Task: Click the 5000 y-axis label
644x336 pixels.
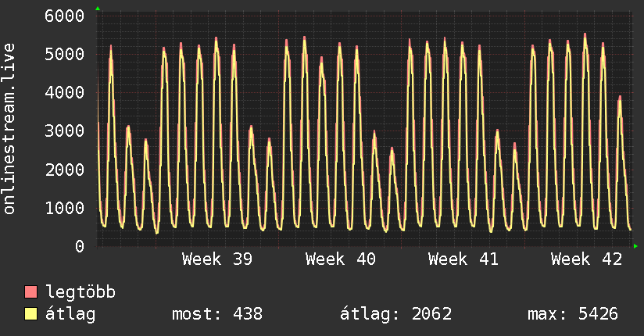Action: point(65,54)
